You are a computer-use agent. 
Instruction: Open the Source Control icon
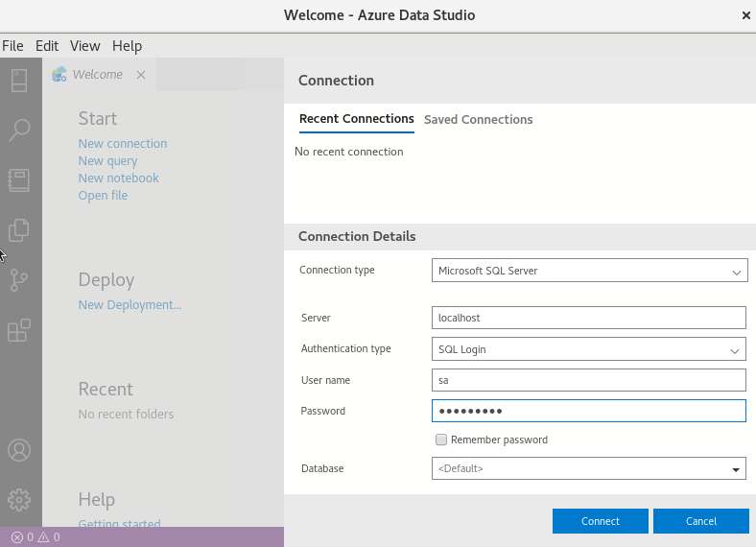(x=19, y=280)
